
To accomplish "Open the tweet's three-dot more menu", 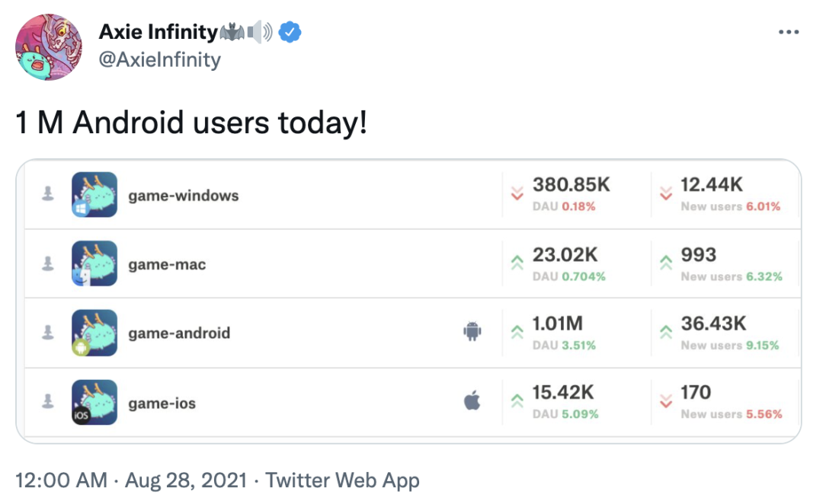I will (789, 33).
